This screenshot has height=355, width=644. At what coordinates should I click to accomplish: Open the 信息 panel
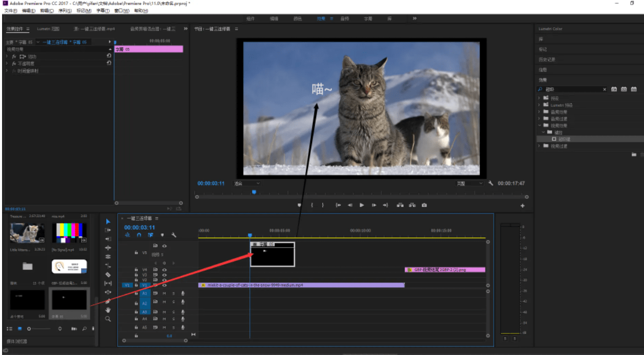pyautogui.click(x=543, y=70)
